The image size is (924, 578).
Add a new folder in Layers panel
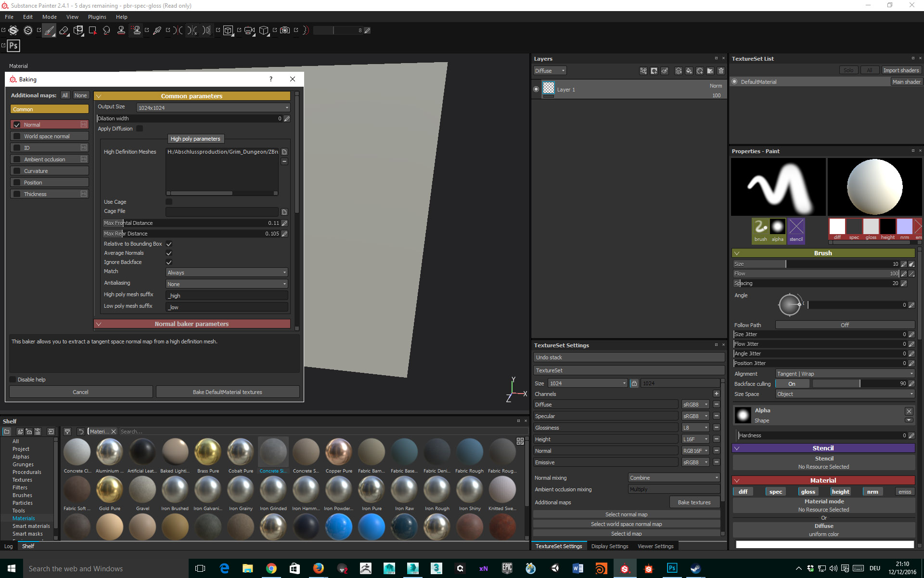710,71
